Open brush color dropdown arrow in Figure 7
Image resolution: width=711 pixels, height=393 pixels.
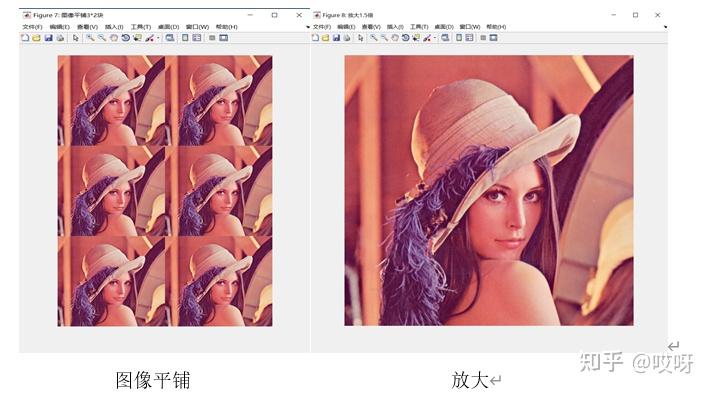click(158, 38)
